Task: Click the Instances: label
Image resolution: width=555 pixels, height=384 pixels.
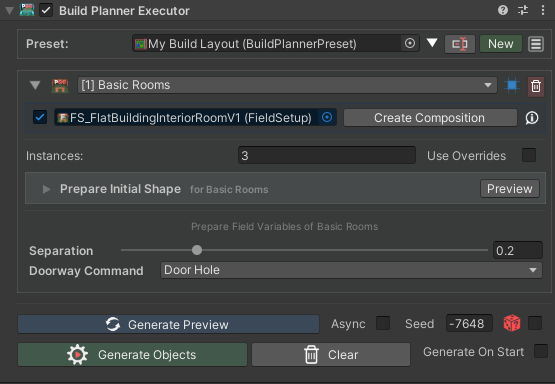Action: (x=55, y=156)
